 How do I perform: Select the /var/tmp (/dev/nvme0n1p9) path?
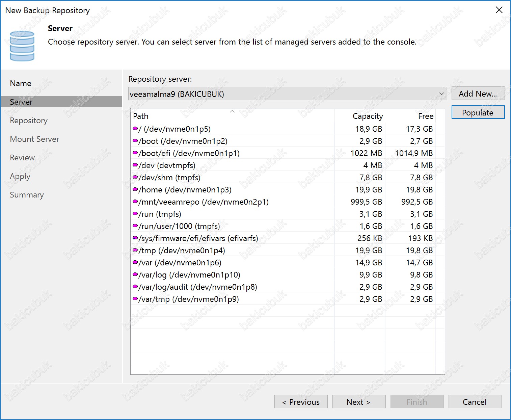[x=189, y=299]
